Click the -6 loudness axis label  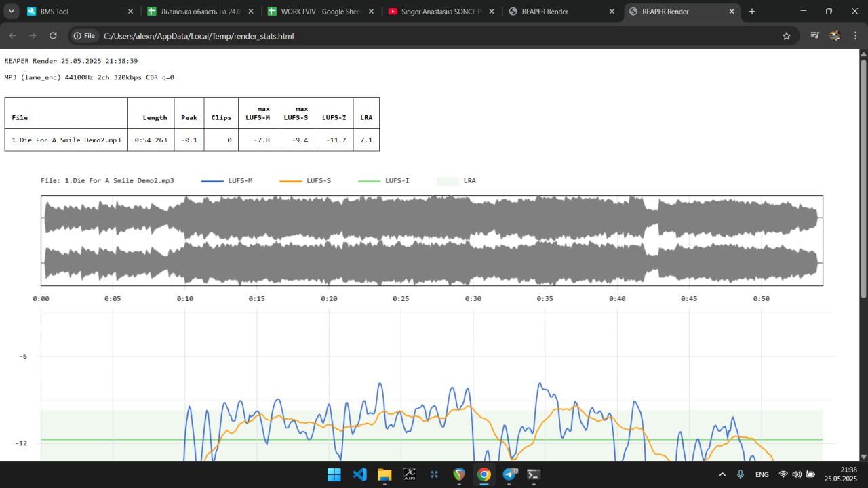(22, 357)
